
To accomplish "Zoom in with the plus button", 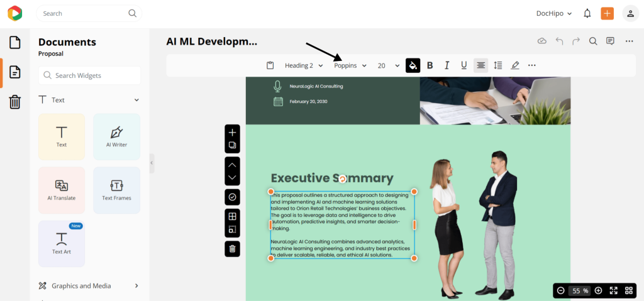I will [x=599, y=291].
